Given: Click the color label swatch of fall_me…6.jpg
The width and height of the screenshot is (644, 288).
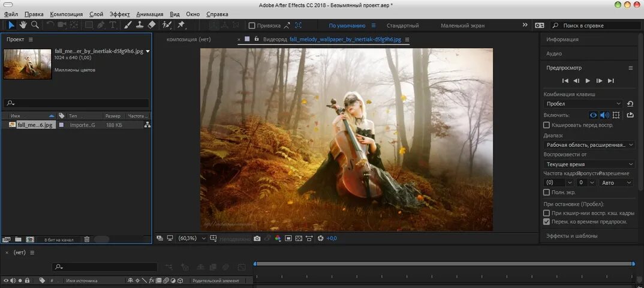Looking at the screenshot, I should pos(61,125).
